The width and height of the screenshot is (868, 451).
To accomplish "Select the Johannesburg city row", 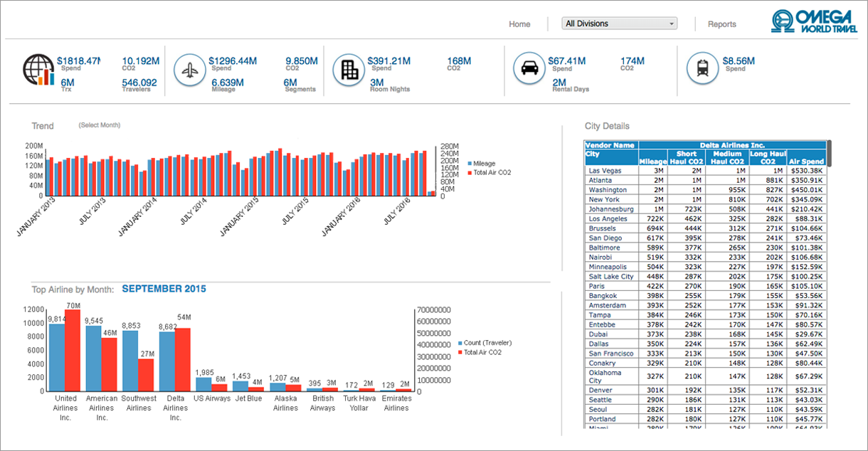I will tap(705, 209).
